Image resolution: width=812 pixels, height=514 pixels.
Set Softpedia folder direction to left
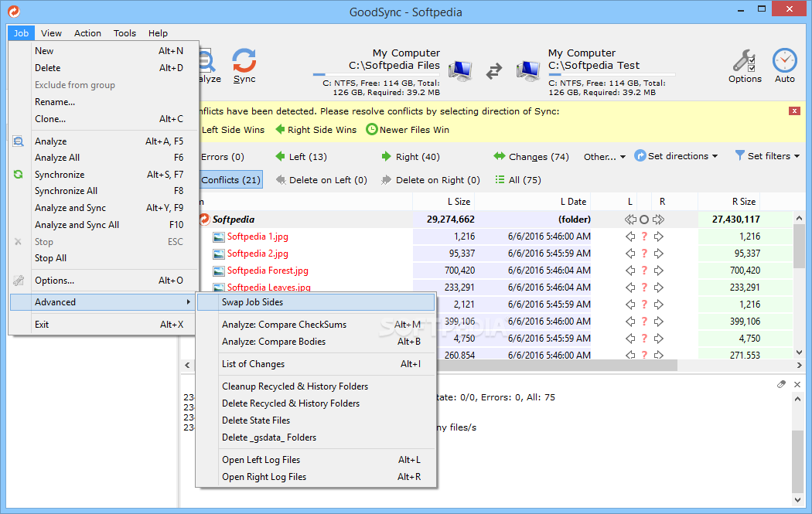(630, 220)
